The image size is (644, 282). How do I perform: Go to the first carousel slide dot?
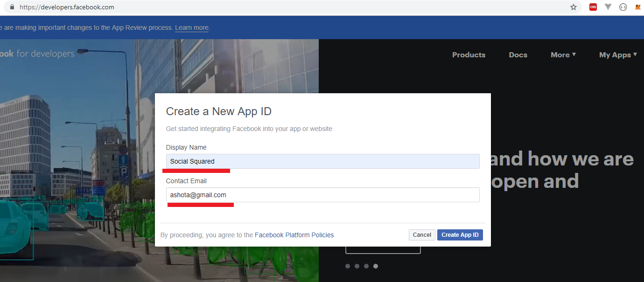348,266
